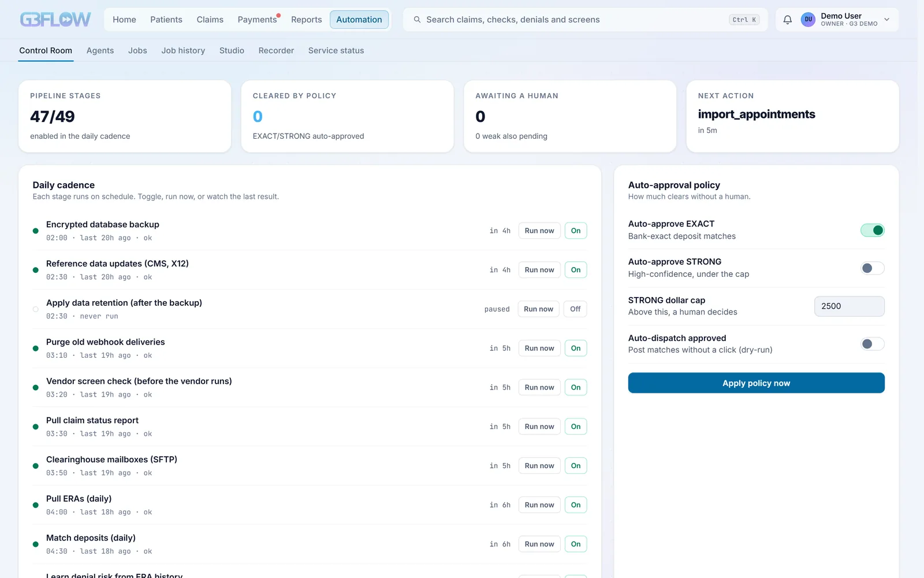Toggle Match deposits daily On switch
Screen dimensions: 924x578
point(576,544)
